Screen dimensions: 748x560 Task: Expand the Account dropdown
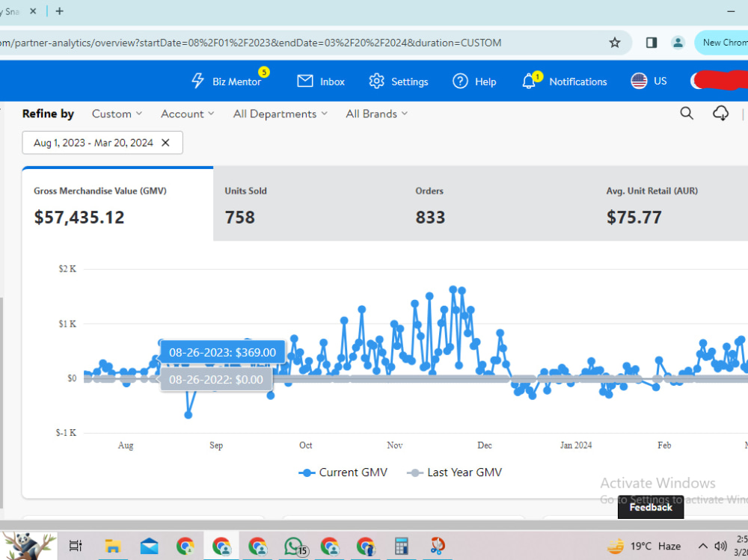pyautogui.click(x=187, y=114)
